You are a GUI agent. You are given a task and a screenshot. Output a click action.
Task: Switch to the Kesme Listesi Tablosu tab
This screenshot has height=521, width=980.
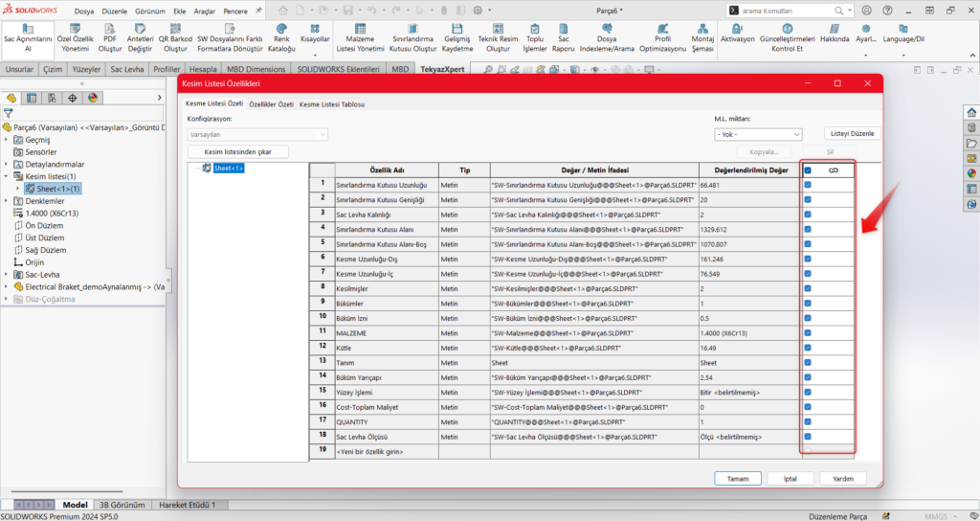[x=332, y=104]
